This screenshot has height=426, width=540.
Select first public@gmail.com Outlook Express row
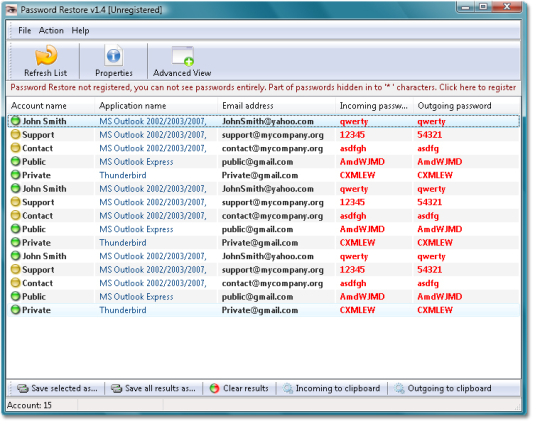coord(263,162)
